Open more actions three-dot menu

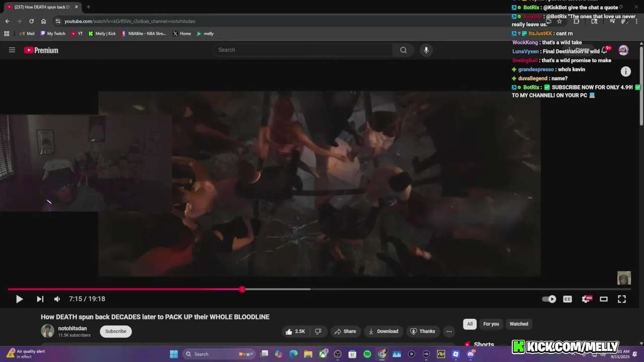(x=449, y=331)
